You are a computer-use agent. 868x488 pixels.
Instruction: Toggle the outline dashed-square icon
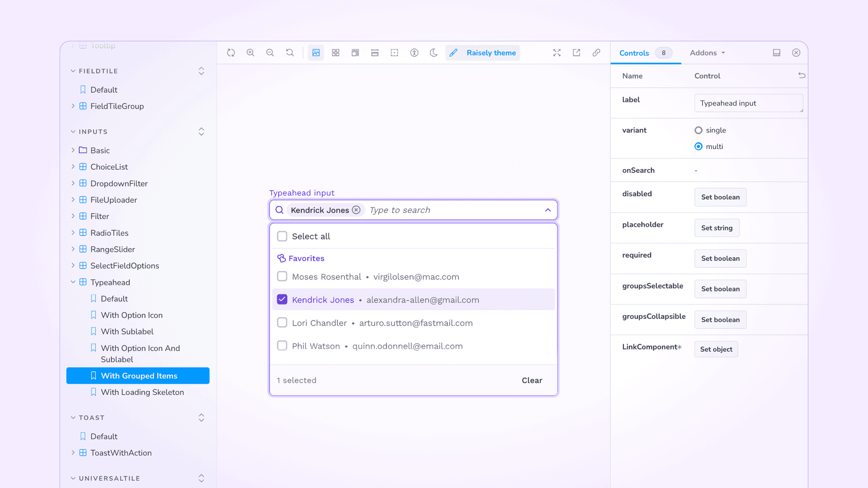pyautogui.click(x=395, y=53)
